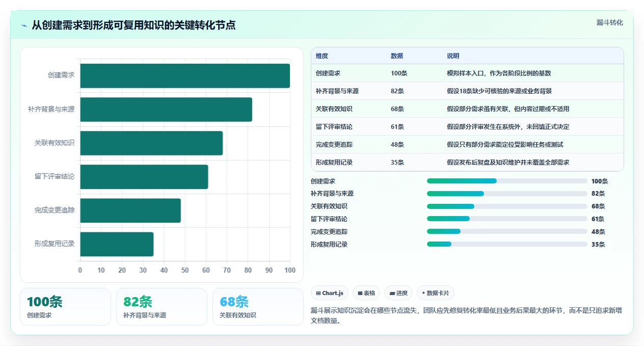Screen dimensions: 644x346
Task: Click the 82条 cell in the table
Action: (397, 91)
